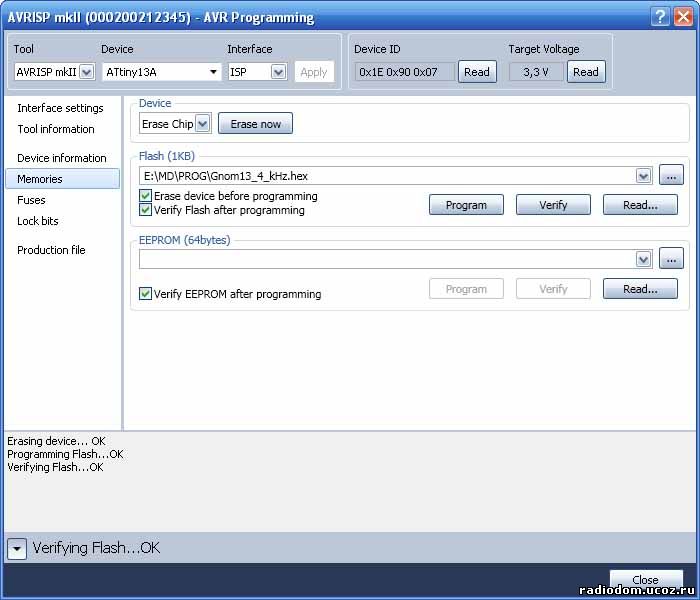The height and width of the screenshot is (600, 700).
Task: Close the AVR Programming dialog
Action: pos(646,579)
